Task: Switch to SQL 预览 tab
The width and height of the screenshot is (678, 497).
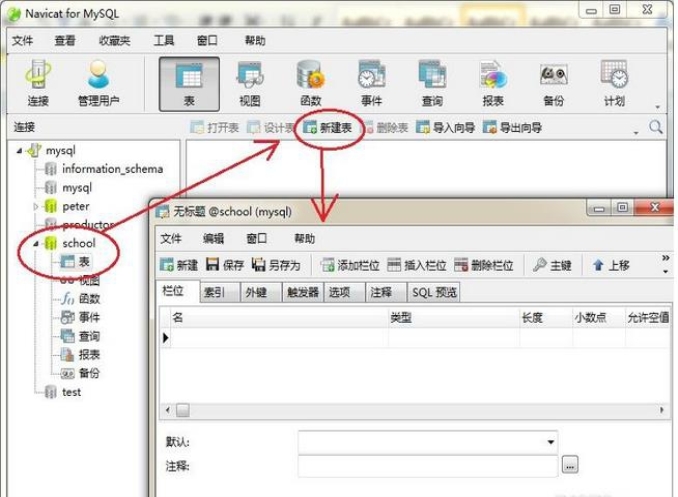Action: [x=434, y=292]
